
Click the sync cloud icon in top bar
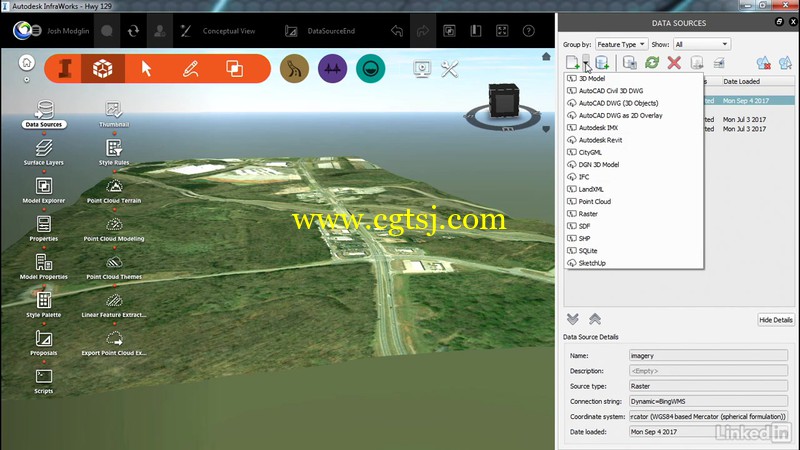click(133, 31)
